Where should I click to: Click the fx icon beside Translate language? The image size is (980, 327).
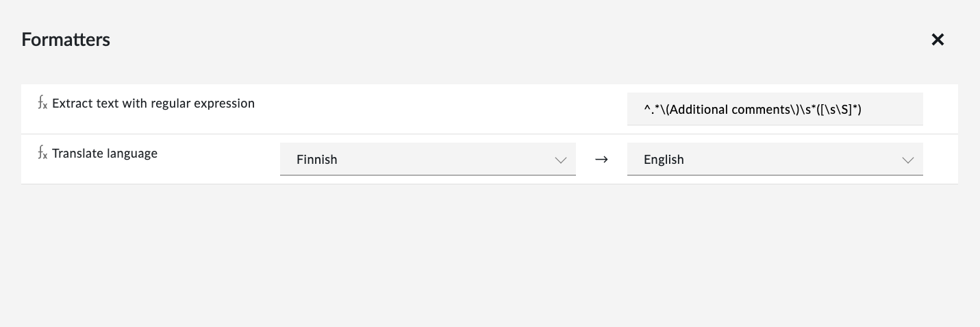[42, 154]
